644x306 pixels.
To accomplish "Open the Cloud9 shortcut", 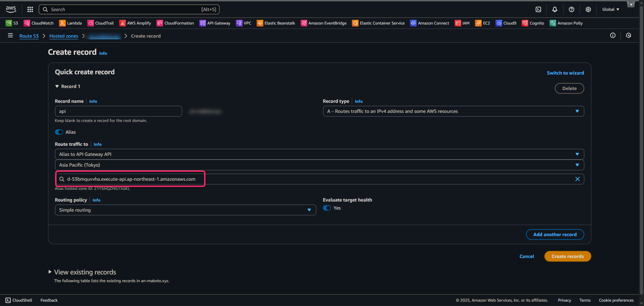I will click(506, 23).
